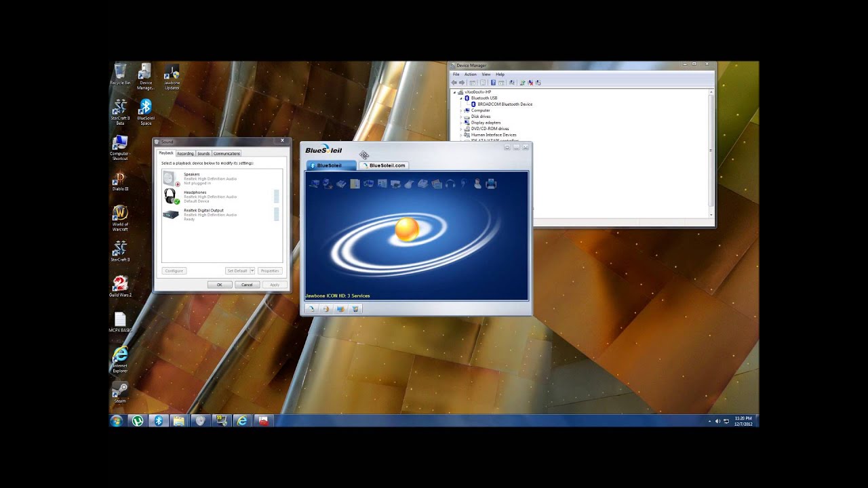Open the Steam desktop shortcut

[119, 392]
